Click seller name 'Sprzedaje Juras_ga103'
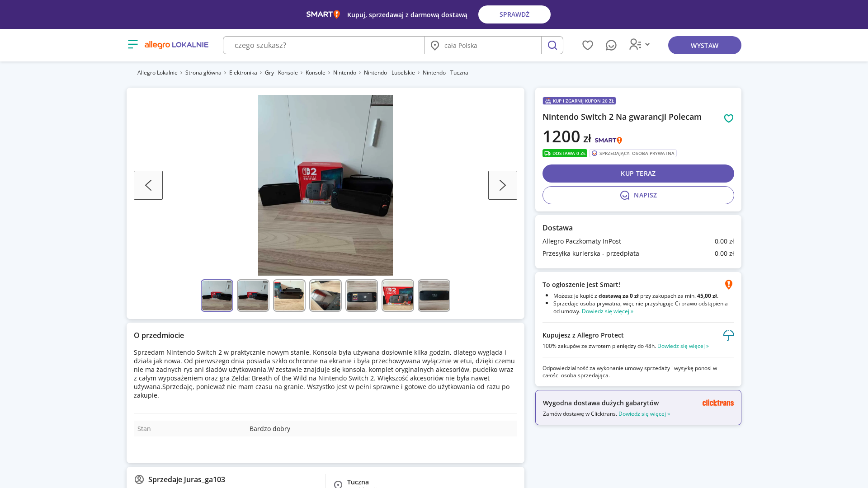The image size is (868, 488). click(x=187, y=479)
